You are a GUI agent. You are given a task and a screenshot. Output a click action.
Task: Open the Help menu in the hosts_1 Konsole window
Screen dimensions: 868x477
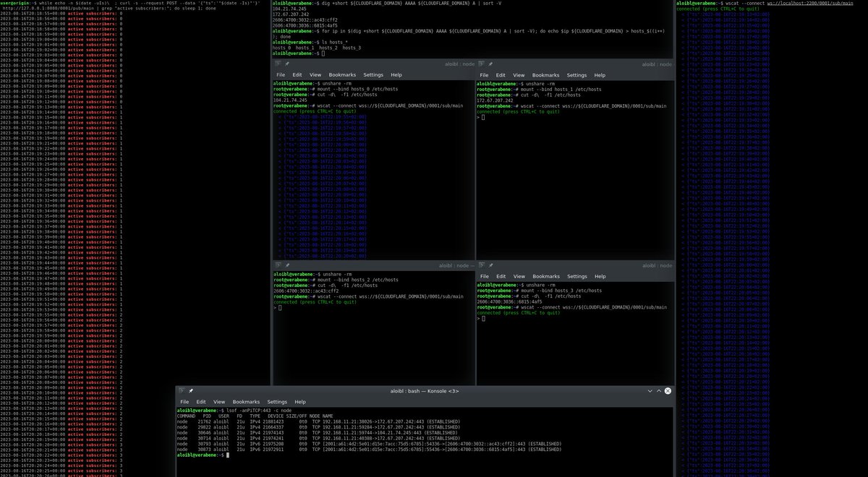pos(600,74)
